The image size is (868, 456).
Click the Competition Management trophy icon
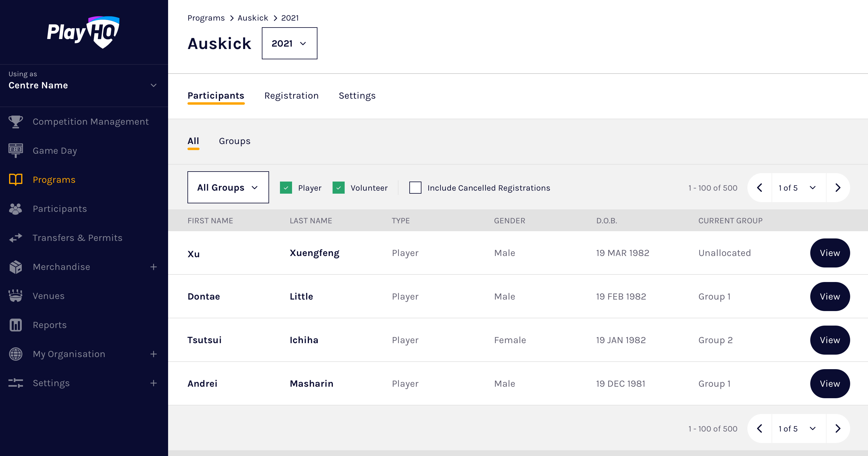(15, 121)
